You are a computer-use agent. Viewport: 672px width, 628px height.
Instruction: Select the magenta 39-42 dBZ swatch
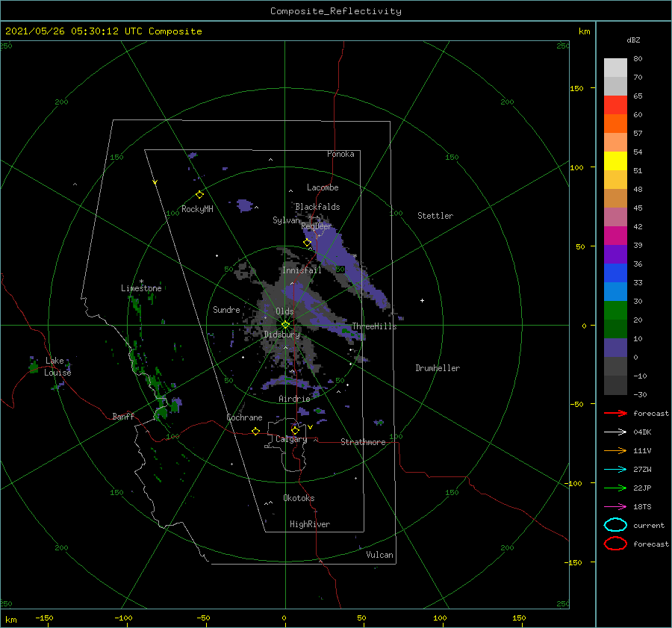615,235
